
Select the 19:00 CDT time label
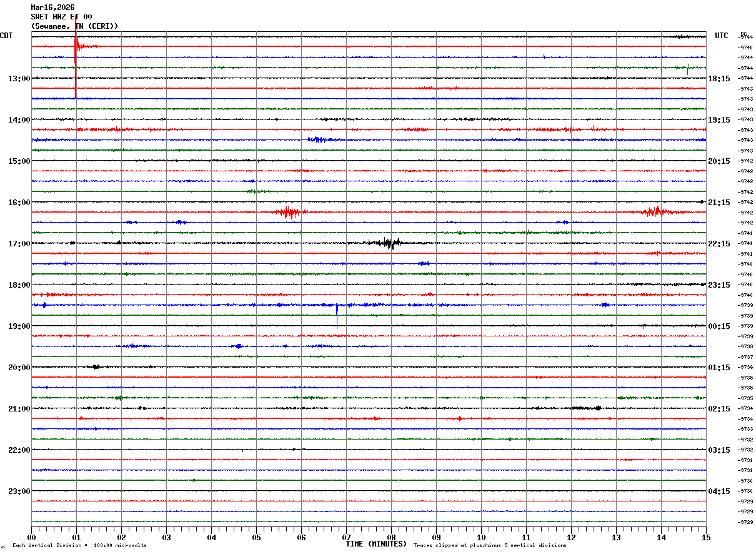(x=19, y=326)
